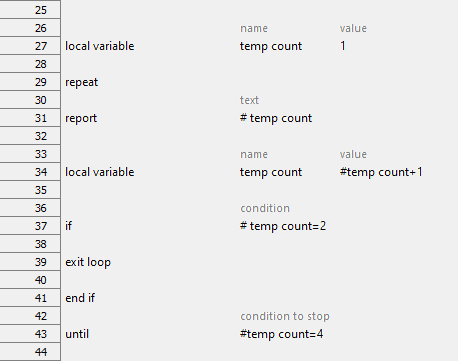
Task: Select the 'if' action on line 37
Action: pos(68,226)
